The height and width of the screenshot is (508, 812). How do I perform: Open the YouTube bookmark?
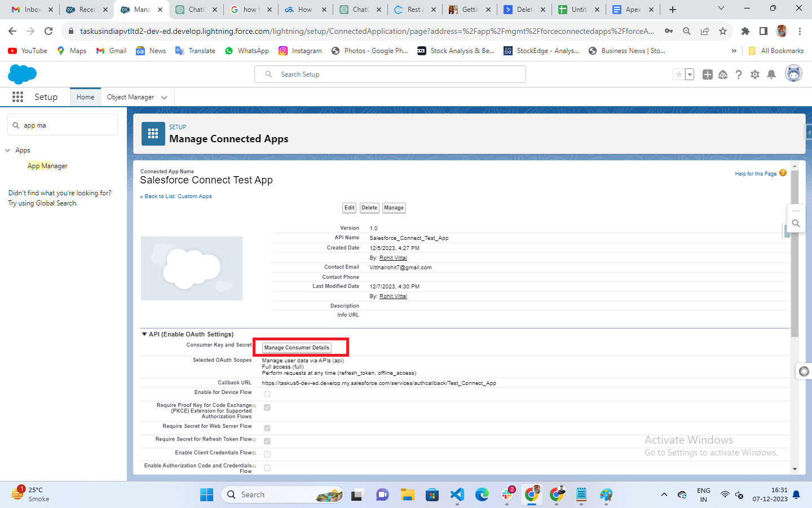tap(28, 51)
